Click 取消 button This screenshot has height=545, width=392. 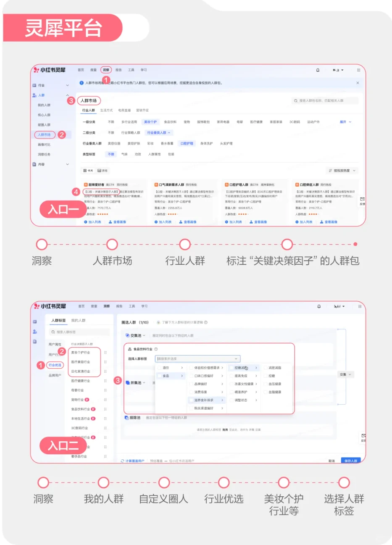point(331,461)
